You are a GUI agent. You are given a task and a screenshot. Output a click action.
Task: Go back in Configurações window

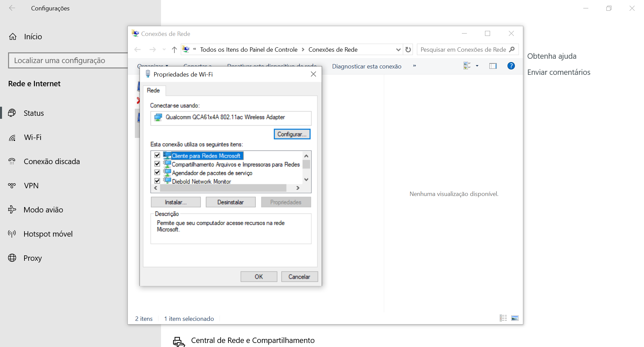(12, 8)
